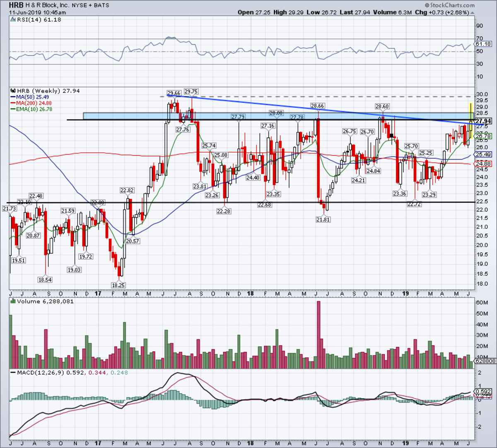The image size is (497, 448).
Task: Click the 27.94 last-price flag on right axis
Action: click(x=483, y=121)
